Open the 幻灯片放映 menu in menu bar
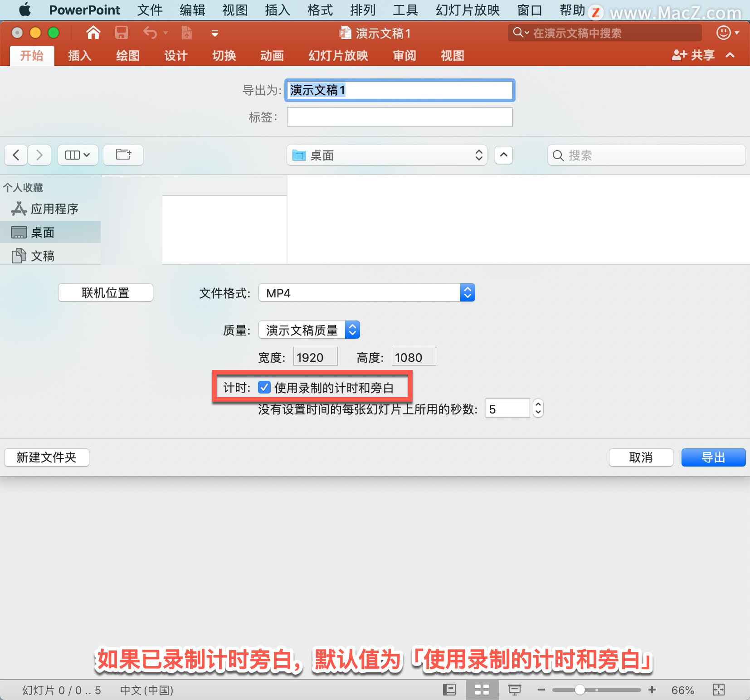750x700 pixels. coord(468,10)
